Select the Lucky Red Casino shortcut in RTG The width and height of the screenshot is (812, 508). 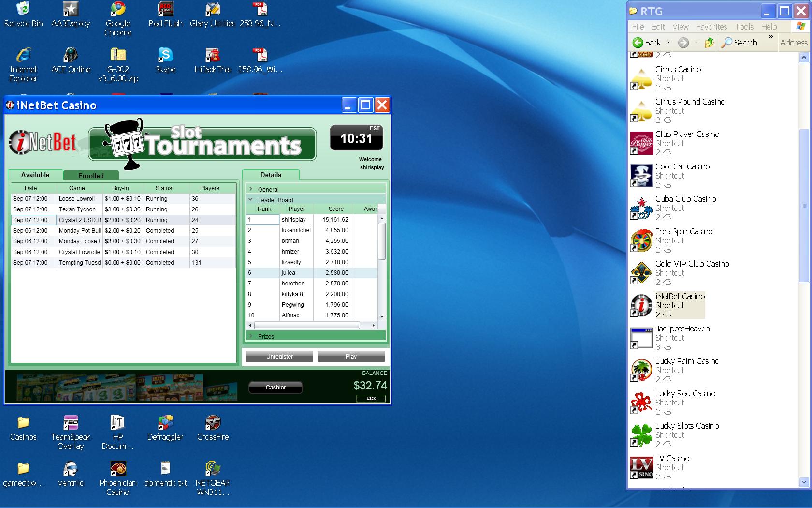coord(673,403)
